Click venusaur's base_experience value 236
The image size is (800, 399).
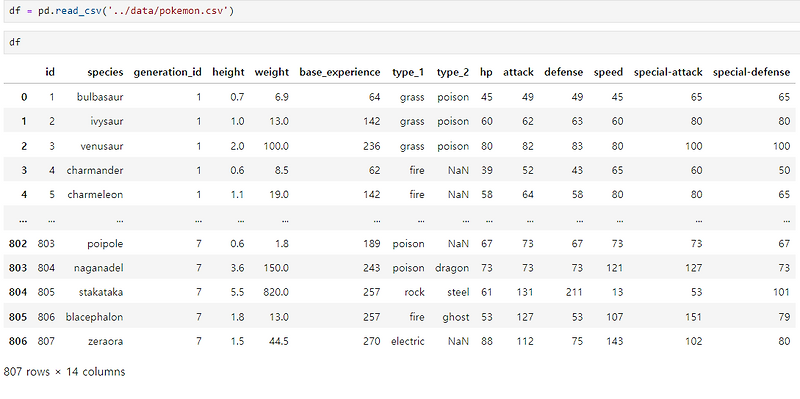[372, 146]
